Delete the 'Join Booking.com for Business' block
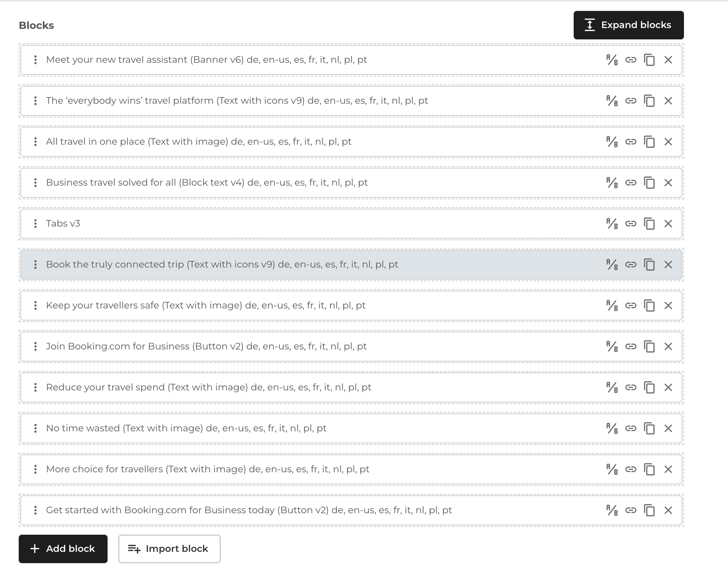 pos(668,347)
